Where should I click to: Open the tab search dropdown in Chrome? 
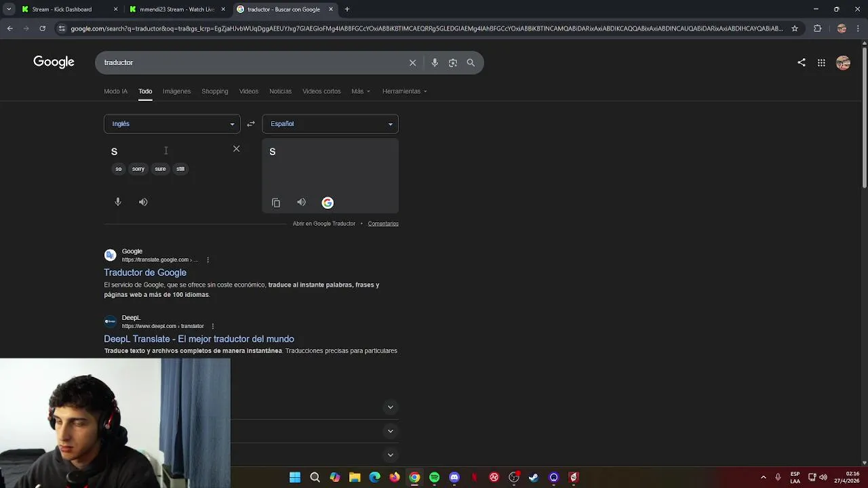pos(9,9)
